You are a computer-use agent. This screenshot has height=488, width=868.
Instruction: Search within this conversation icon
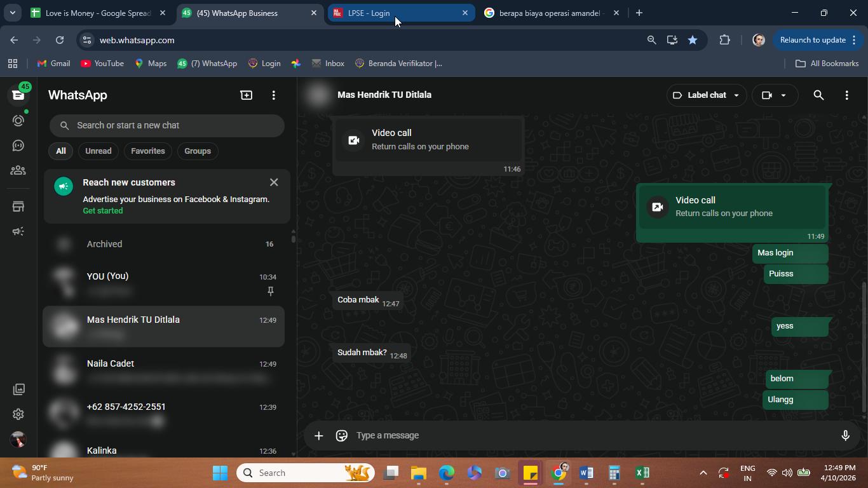point(818,95)
